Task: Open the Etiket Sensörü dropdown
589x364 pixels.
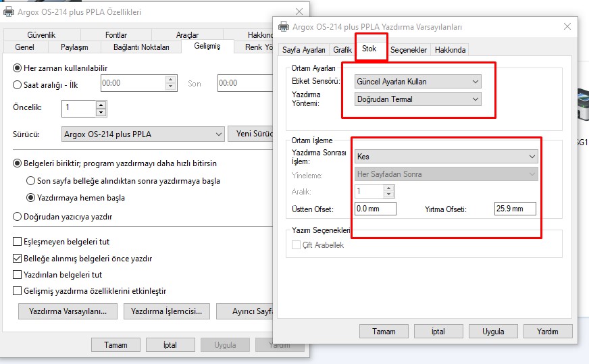Action: point(417,82)
